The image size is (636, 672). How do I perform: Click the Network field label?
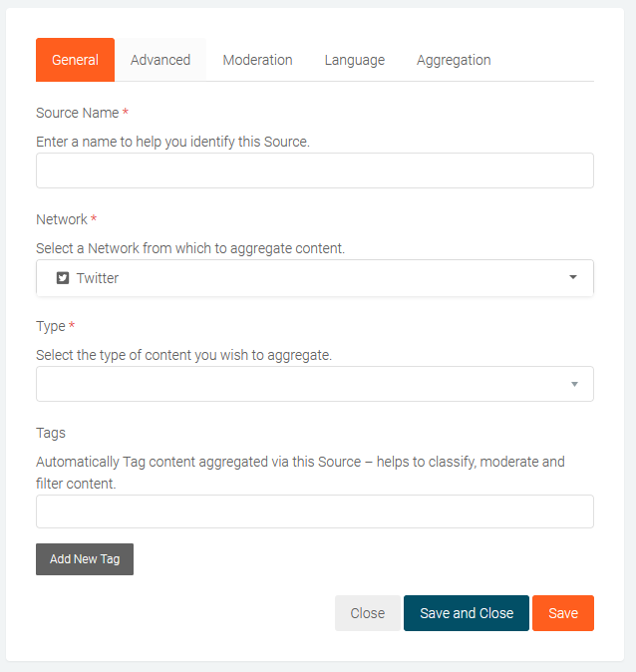62,219
